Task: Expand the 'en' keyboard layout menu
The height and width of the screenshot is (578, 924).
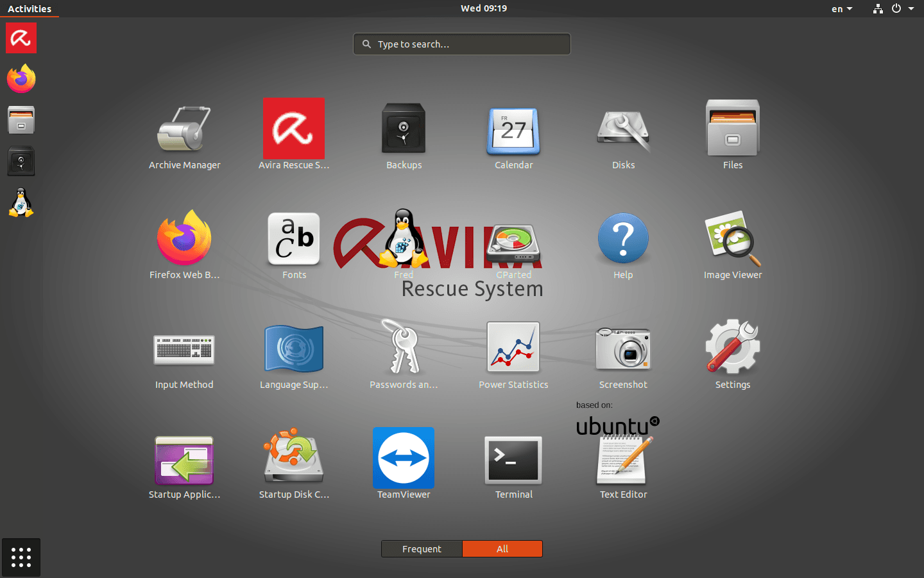Action: pos(842,8)
